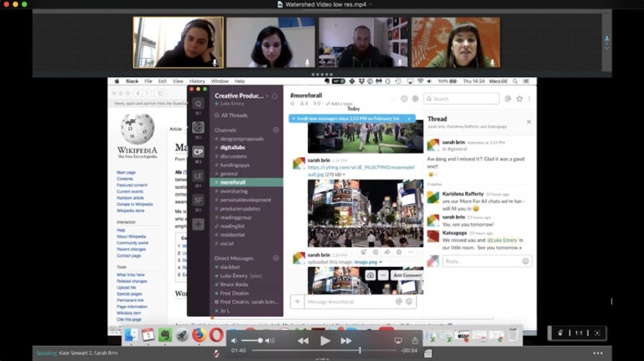This screenshot has width=644, height=361.
Task: Switch to the LE workspace
Action: 198,175
